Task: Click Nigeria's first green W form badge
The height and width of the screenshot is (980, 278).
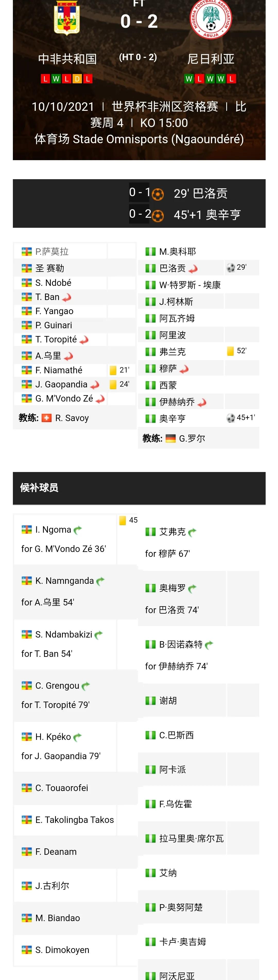Action: [189, 79]
